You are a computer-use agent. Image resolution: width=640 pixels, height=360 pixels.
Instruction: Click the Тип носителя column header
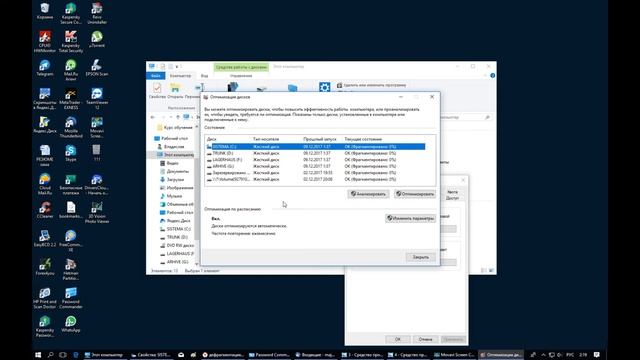click(266, 139)
